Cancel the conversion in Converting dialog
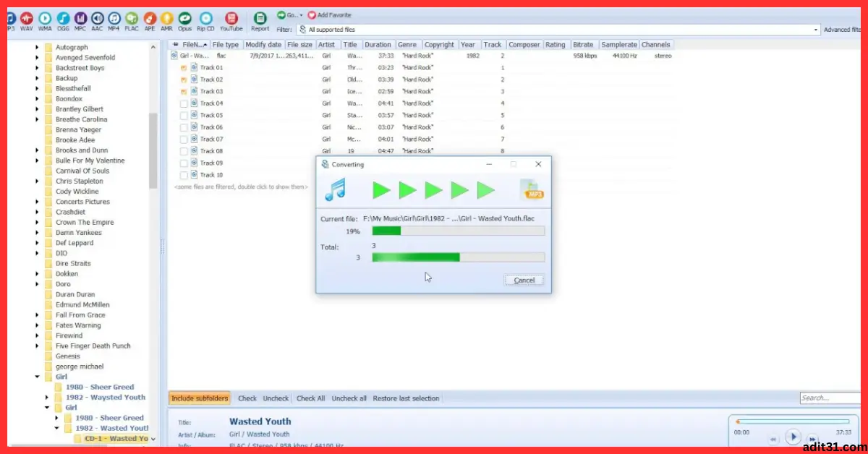Image resolution: width=868 pixels, height=454 pixels. (524, 280)
